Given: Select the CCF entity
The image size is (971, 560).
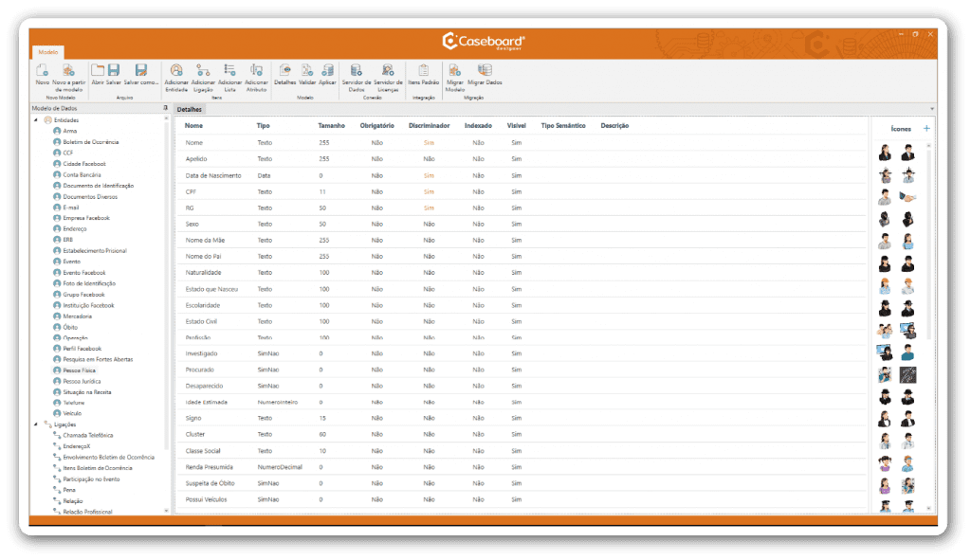Looking at the screenshot, I should pos(67,153).
